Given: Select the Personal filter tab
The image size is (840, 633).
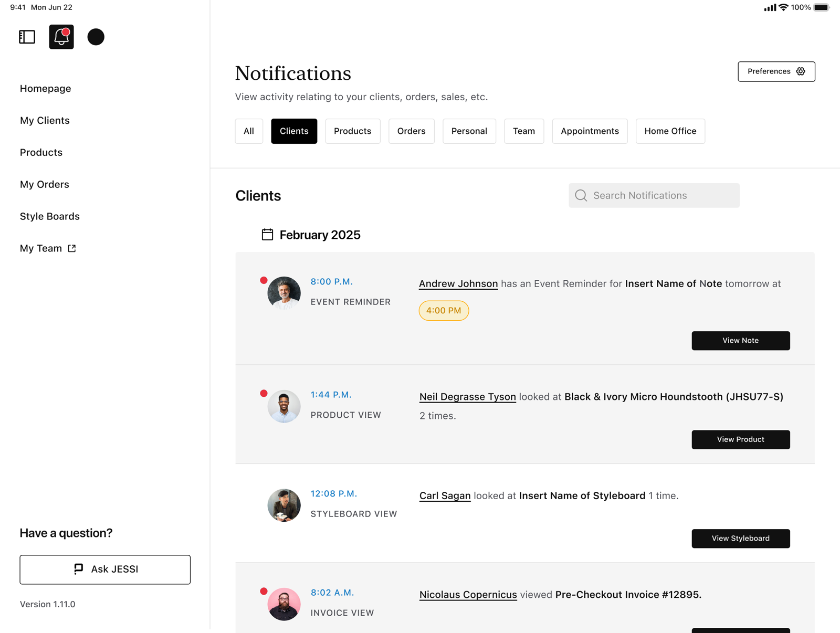Looking at the screenshot, I should point(469,131).
